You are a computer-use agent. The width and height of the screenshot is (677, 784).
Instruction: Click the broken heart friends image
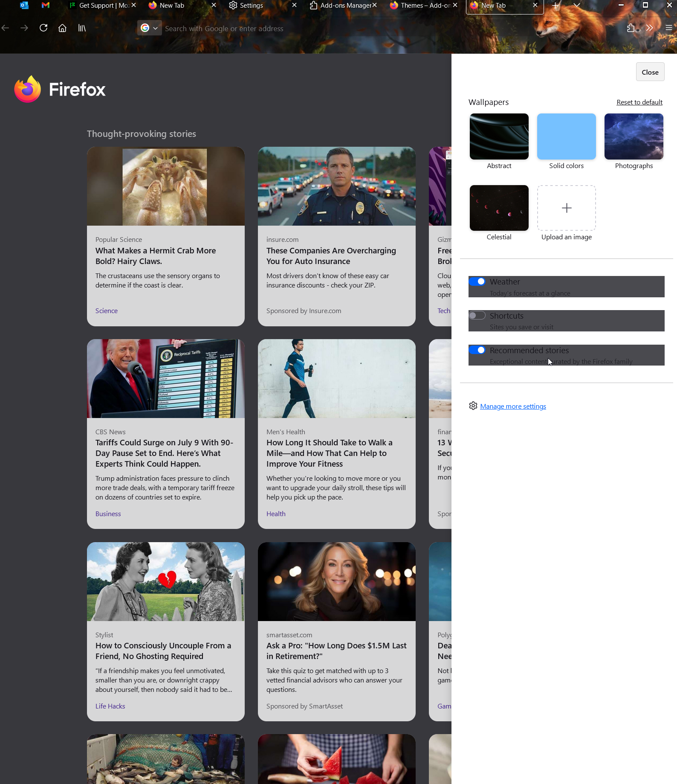165,582
